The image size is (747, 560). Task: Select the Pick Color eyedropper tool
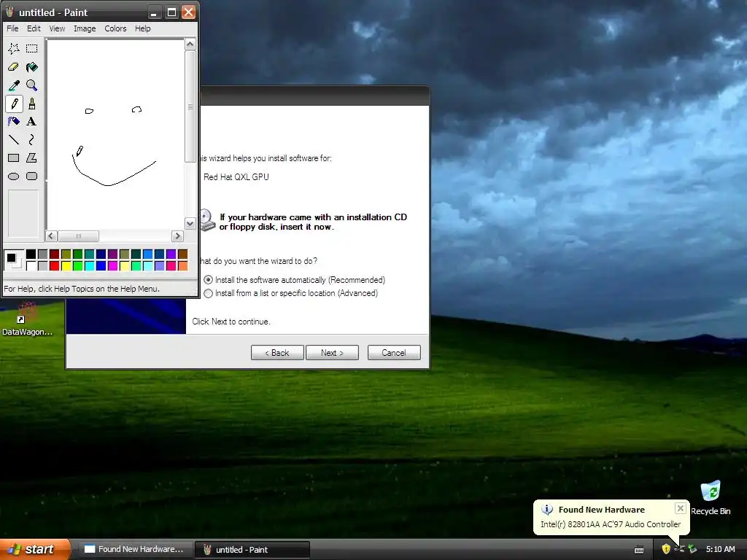[14, 85]
